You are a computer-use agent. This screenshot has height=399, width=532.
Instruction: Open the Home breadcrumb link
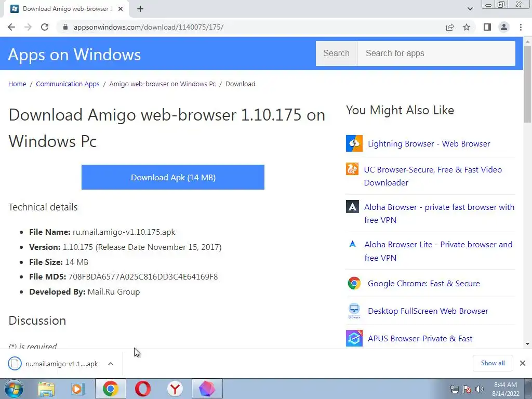(17, 84)
